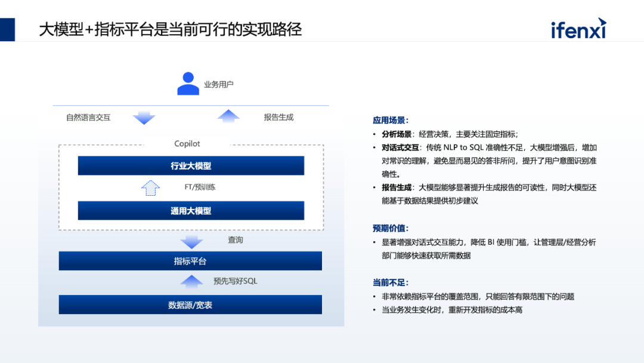
Task: Click the up arrow beside 预先写好SQL
Action: tap(191, 281)
